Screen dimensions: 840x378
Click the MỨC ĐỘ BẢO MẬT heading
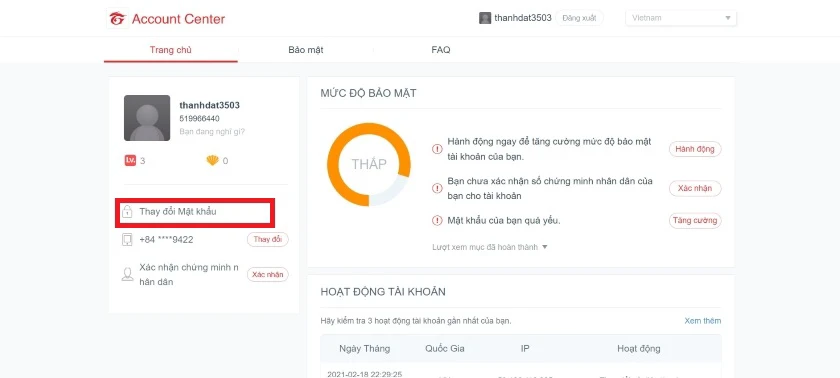coord(368,93)
